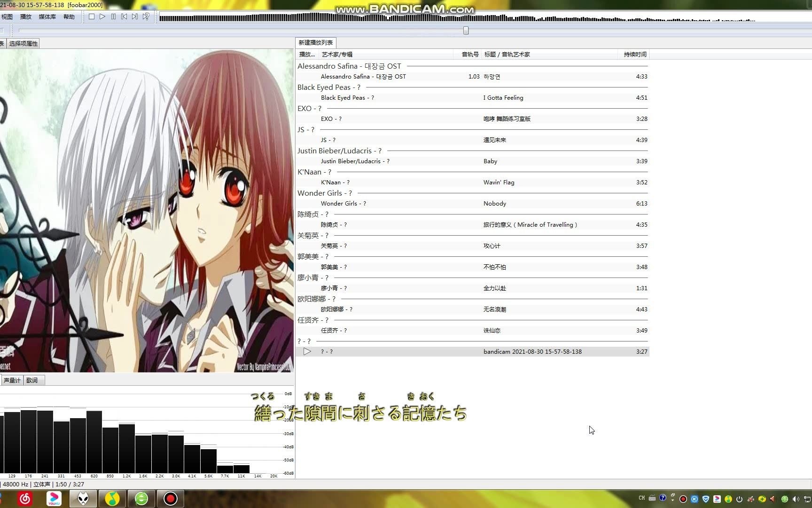Switch to the 选择项属性 tab

(x=23, y=43)
